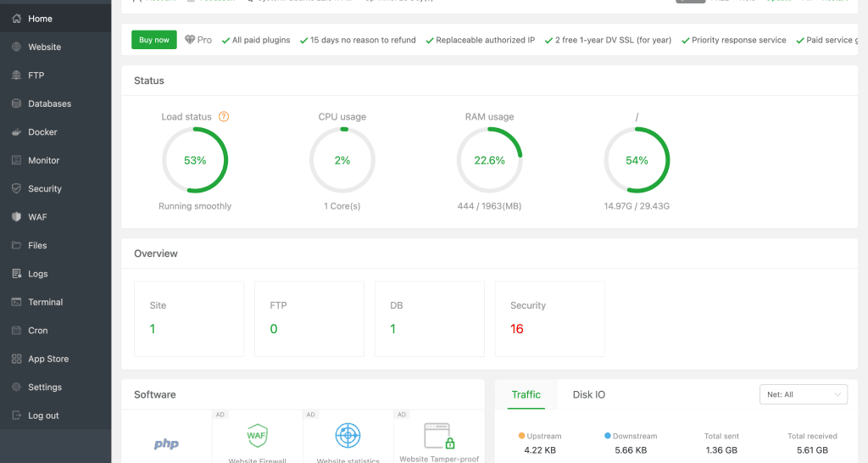Click the green Buy now button
Viewport: 868px width, 463px height.
click(154, 40)
